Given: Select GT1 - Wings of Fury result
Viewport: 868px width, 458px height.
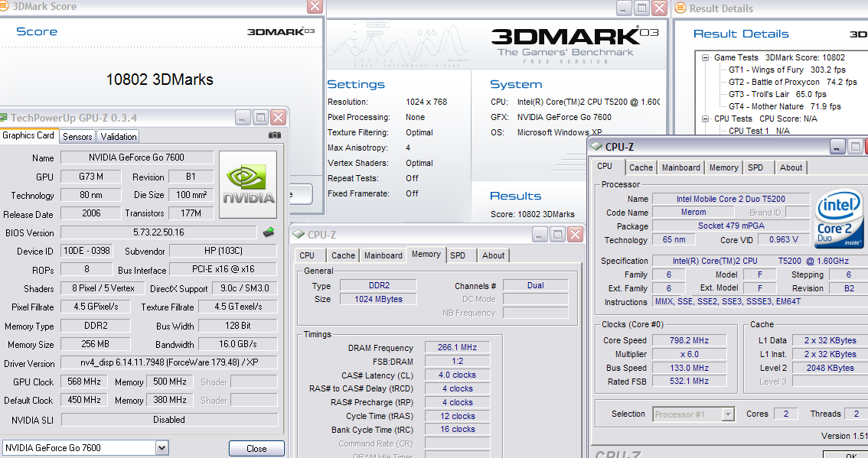Looking at the screenshot, I should coord(787,70).
